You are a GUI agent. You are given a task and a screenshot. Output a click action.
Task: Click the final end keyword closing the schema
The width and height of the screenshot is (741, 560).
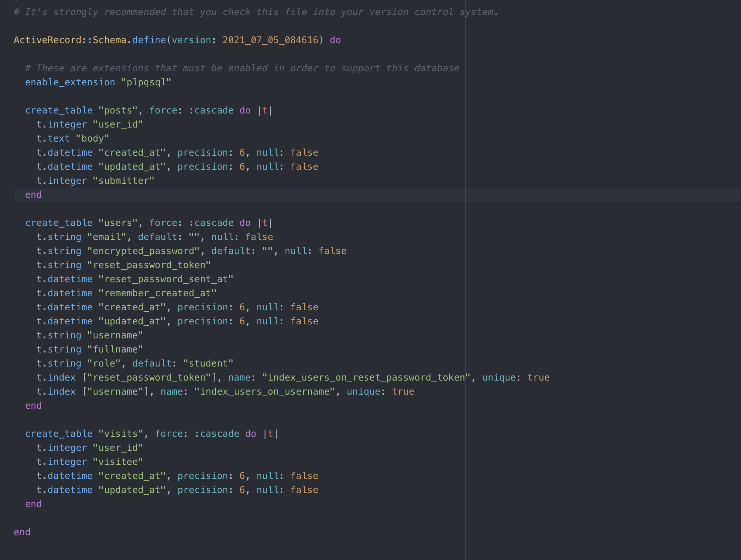click(x=22, y=532)
